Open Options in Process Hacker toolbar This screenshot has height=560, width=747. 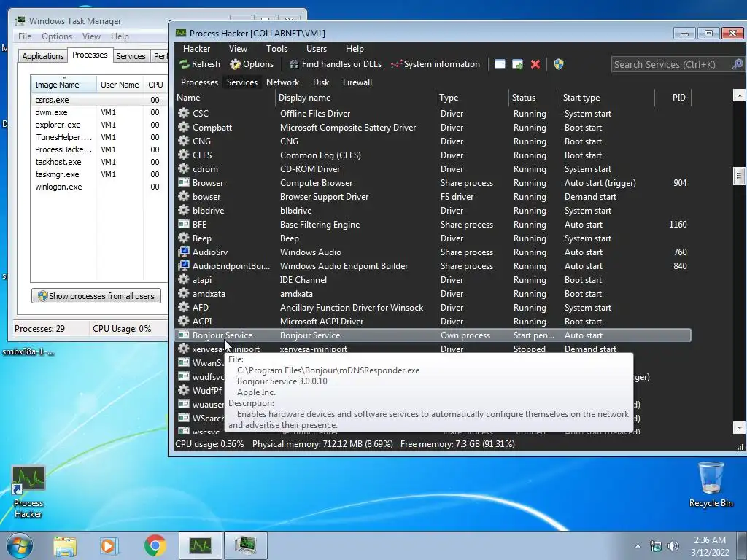(x=252, y=64)
